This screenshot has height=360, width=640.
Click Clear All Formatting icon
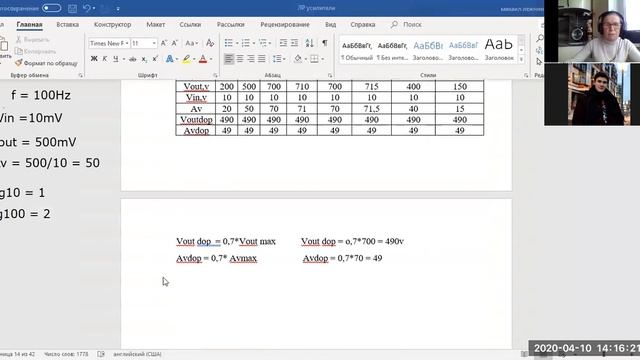coord(210,43)
